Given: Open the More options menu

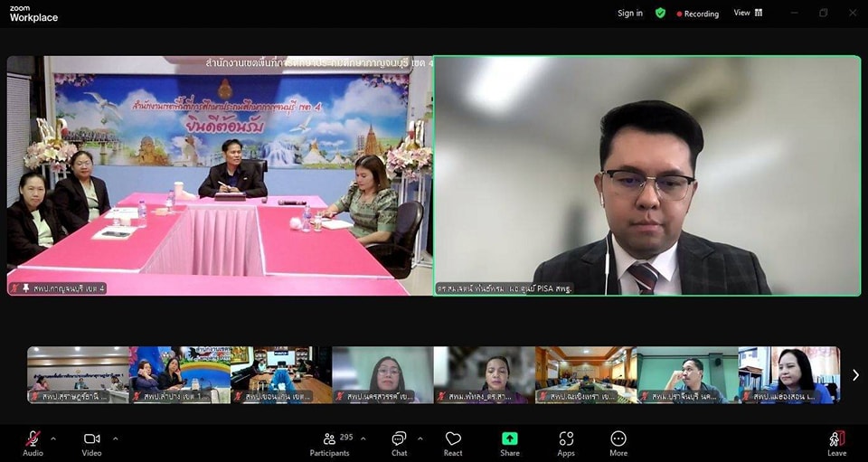Looking at the screenshot, I should coord(618,444).
